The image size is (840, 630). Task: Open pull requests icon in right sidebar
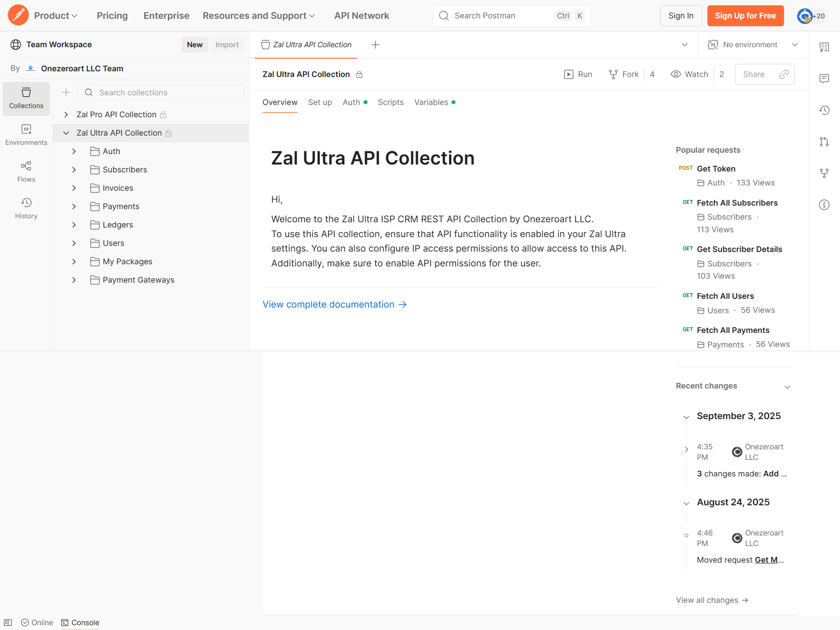(824, 142)
